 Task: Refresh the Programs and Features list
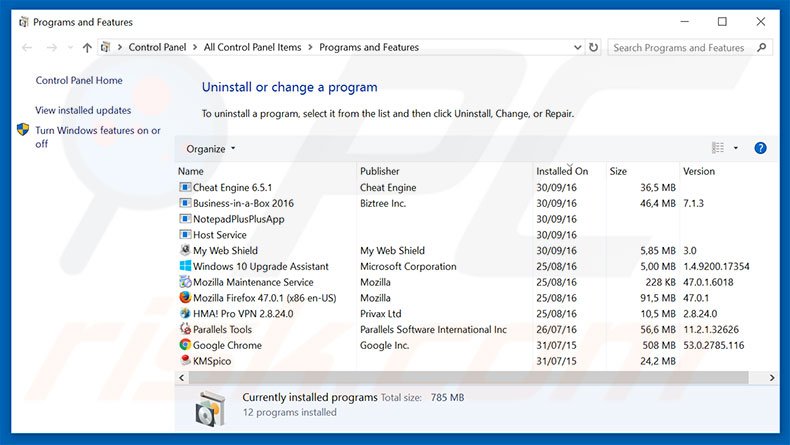(x=594, y=47)
